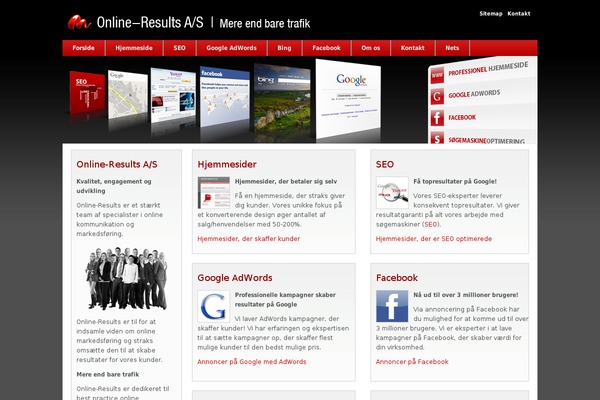Click the inline (SEO) text link
600x400 pixels.
431,225
